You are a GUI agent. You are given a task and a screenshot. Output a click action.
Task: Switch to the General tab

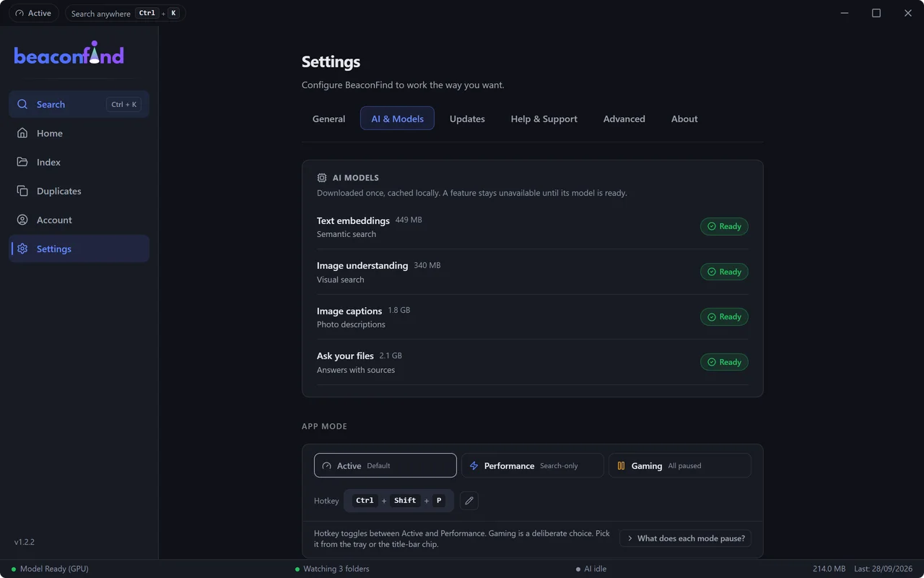coord(328,118)
